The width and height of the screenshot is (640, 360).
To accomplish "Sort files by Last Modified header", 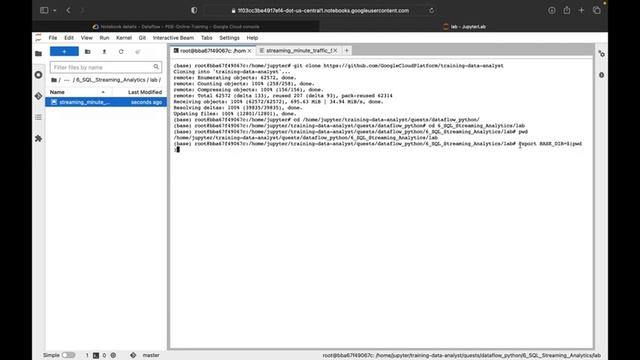I will tap(144, 92).
